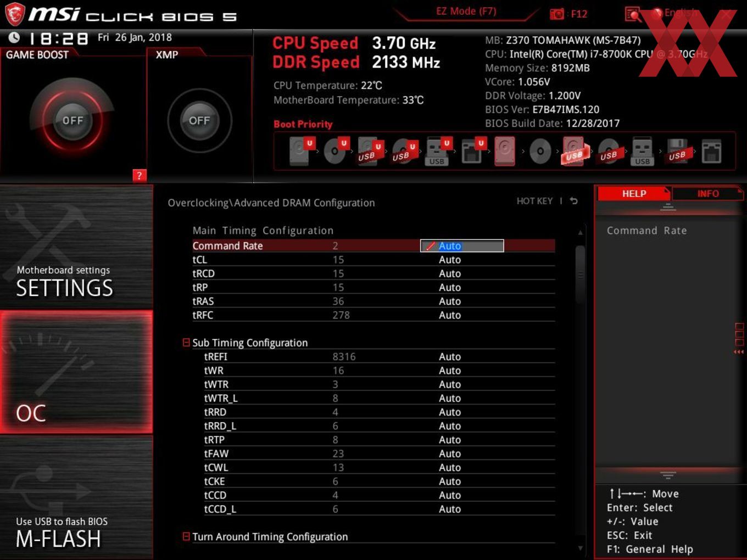Select the tRRD_L row label
The height and width of the screenshot is (560, 747).
coord(220,426)
